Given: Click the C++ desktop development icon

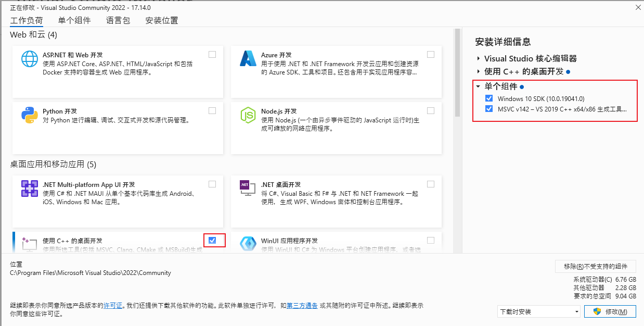Looking at the screenshot, I should tap(30, 243).
